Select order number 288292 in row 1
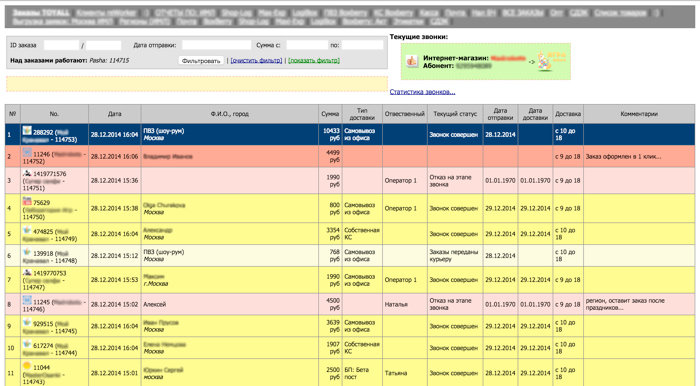This screenshot has height=386, width=700. [x=43, y=133]
